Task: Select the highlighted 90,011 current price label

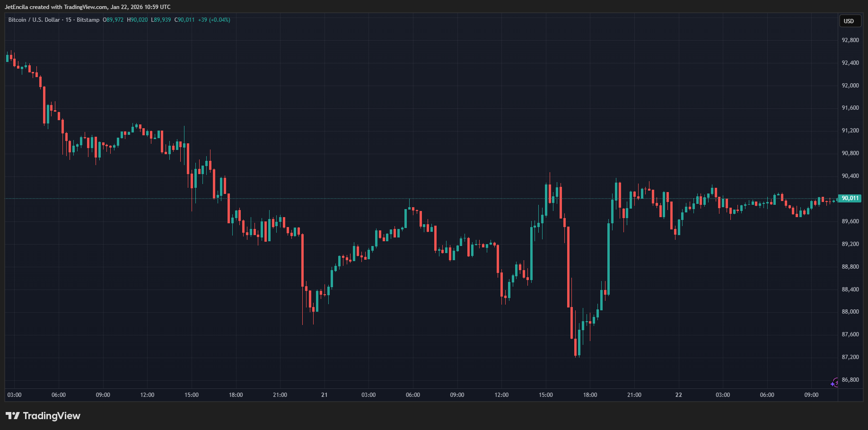Action: 850,198
